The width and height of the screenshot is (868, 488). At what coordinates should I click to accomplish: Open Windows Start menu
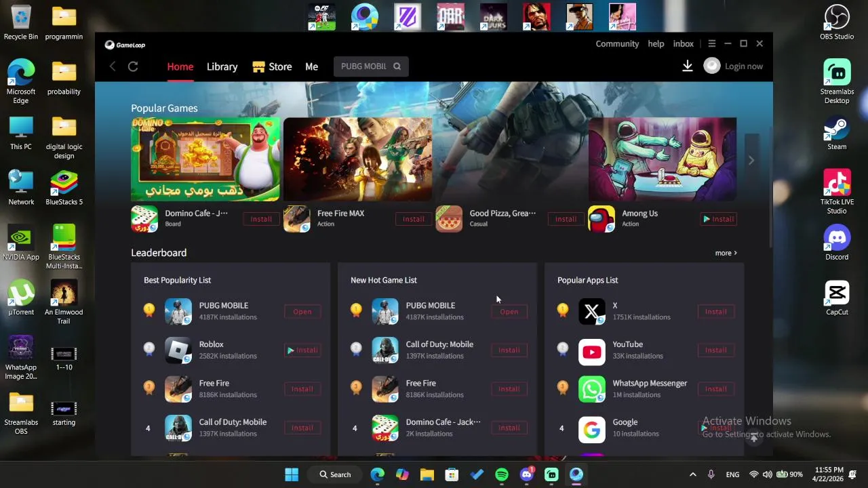292,474
